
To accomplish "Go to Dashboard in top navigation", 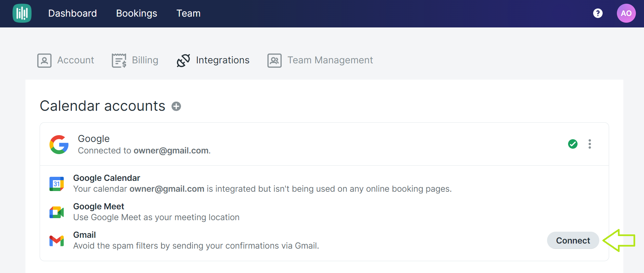I will tap(73, 13).
